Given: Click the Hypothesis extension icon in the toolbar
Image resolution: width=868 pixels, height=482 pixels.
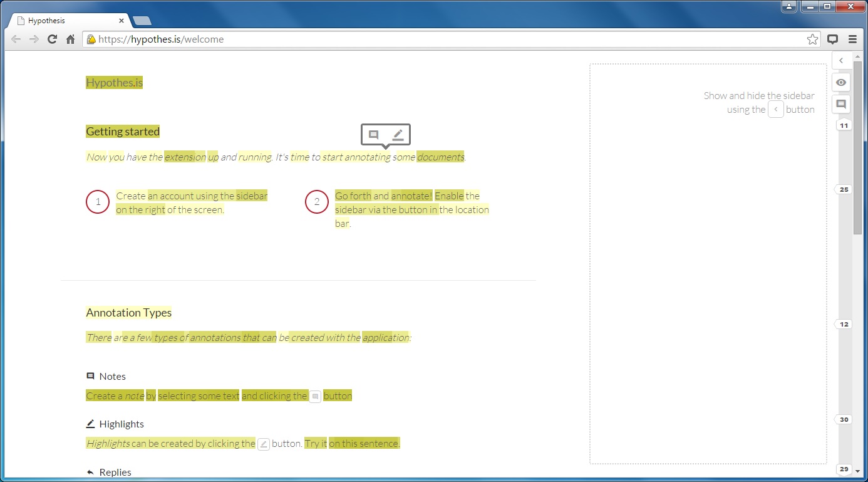Looking at the screenshot, I should (x=832, y=39).
